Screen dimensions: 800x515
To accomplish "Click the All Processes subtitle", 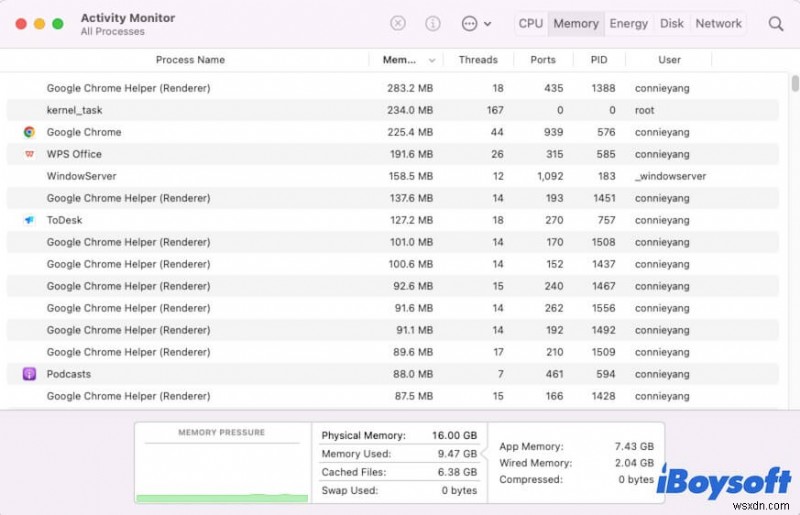I will [112, 32].
